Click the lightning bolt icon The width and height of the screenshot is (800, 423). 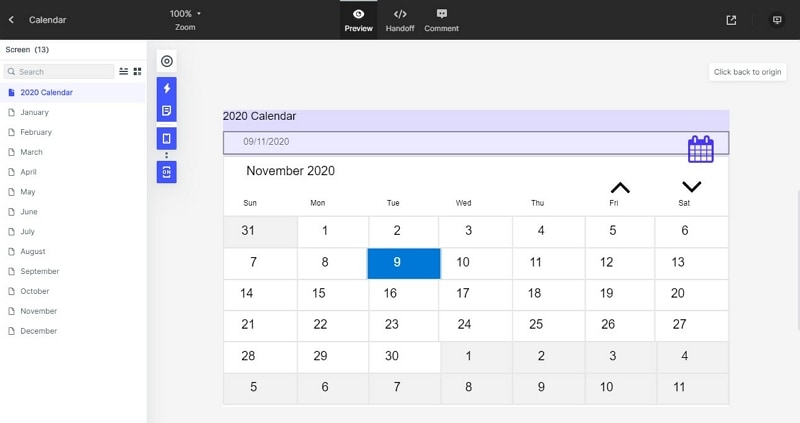click(167, 89)
